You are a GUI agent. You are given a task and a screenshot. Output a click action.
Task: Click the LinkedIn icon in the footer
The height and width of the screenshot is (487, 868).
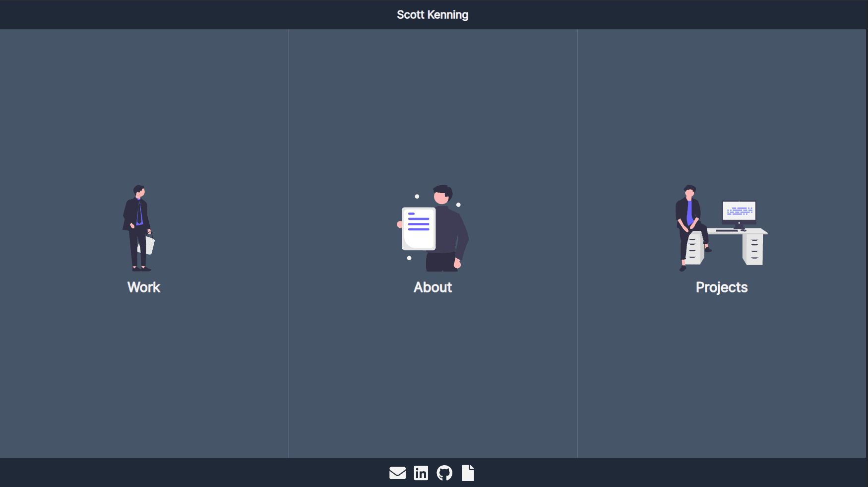tap(421, 473)
